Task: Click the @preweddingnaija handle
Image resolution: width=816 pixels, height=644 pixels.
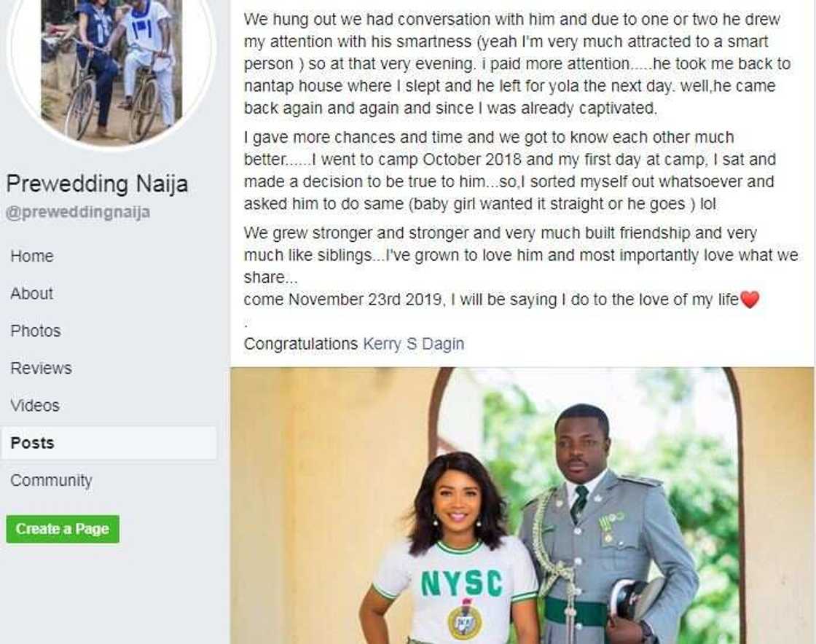Action: (x=78, y=213)
